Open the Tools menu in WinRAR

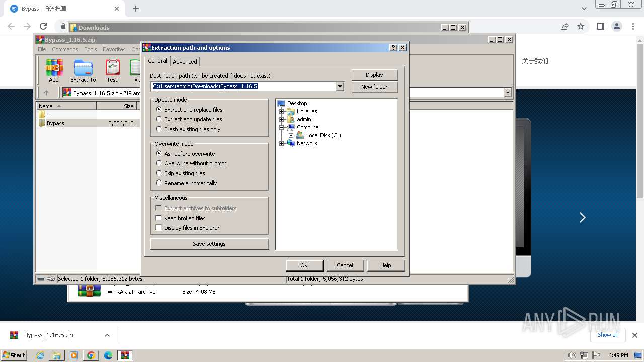coord(91,49)
